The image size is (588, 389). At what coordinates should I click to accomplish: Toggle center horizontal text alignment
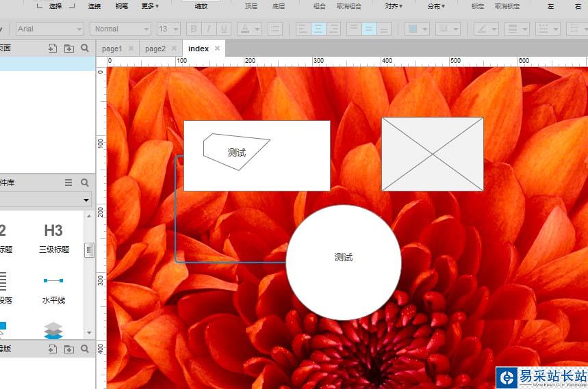318,29
